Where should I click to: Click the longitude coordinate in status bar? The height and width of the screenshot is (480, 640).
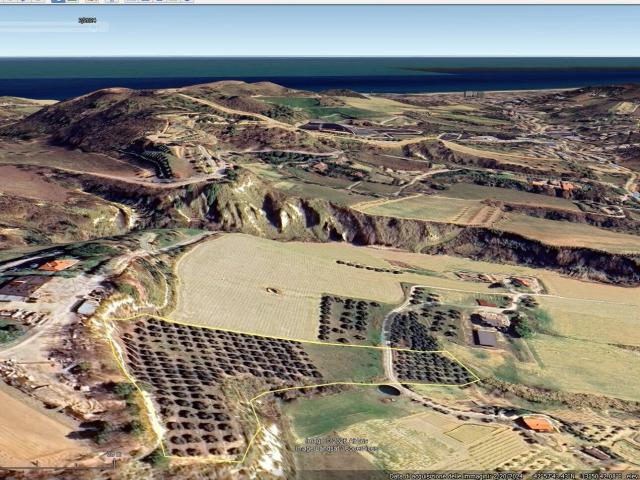pyautogui.click(x=601, y=476)
